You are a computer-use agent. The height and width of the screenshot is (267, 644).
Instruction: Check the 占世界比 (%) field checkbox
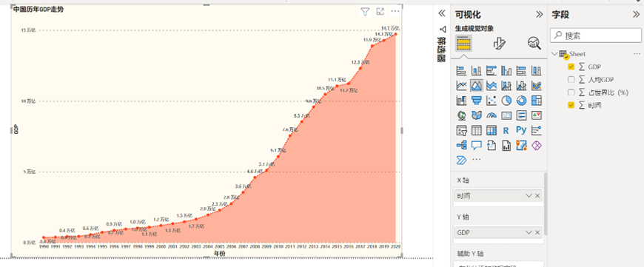(571, 92)
